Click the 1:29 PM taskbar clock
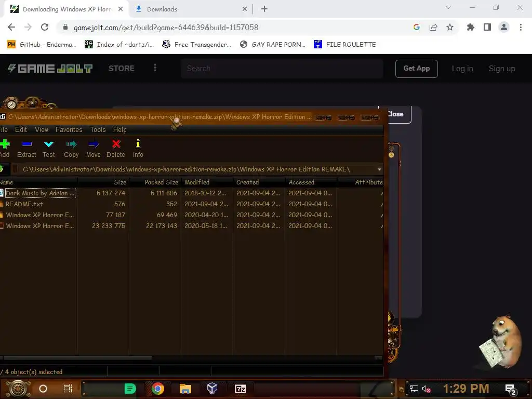The image size is (532, 399). tap(466, 389)
